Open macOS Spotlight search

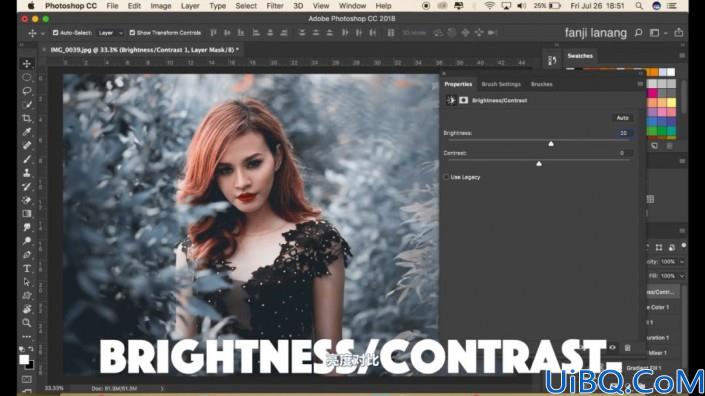click(x=639, y=6)
